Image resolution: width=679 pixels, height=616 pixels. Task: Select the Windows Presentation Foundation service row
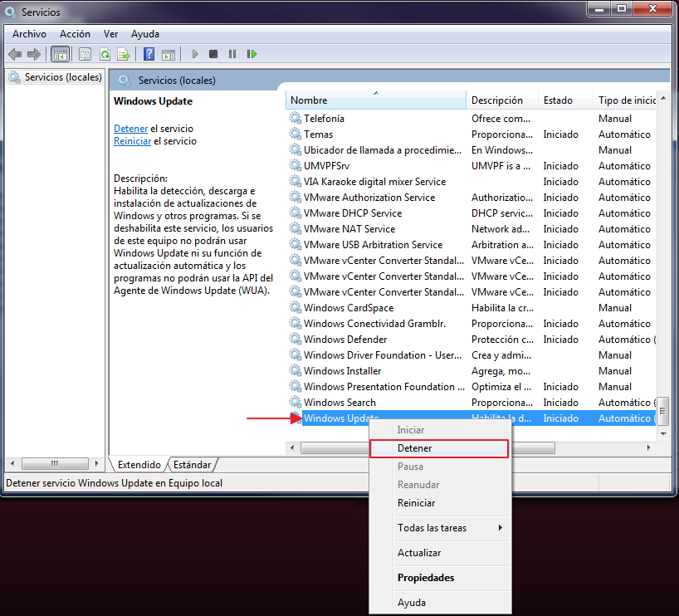pos(471,386)
